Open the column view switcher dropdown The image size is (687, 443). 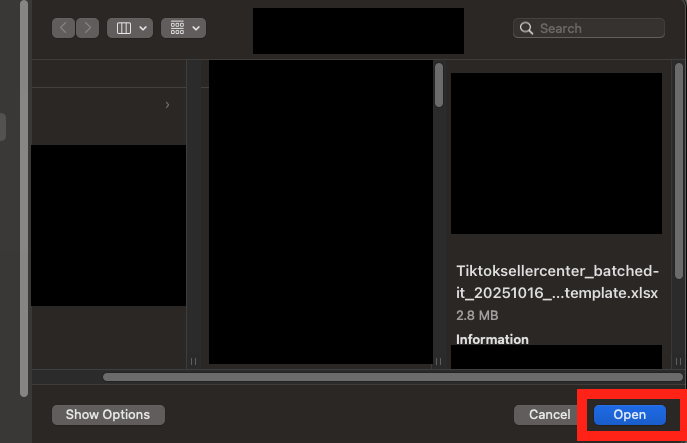tap(132, 28)
